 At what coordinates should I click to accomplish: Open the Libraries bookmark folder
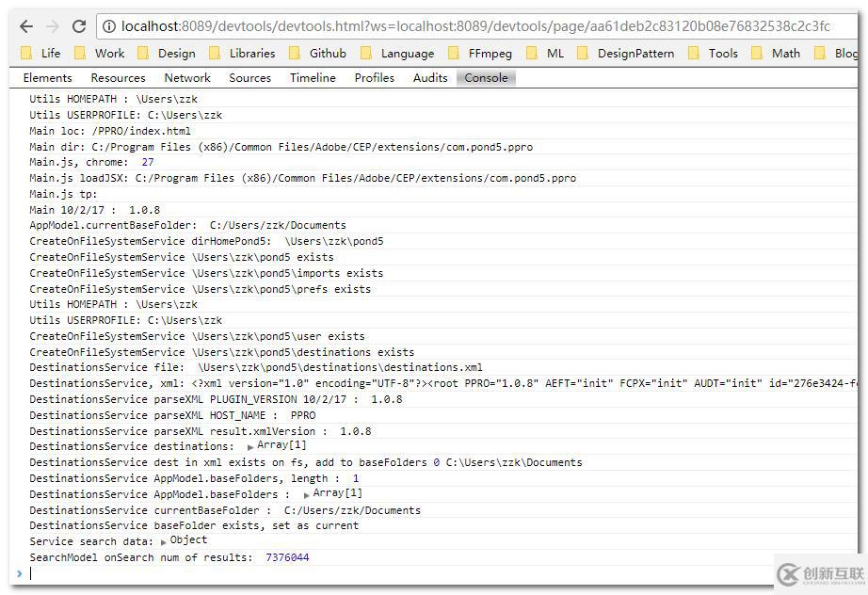point(242,53)
